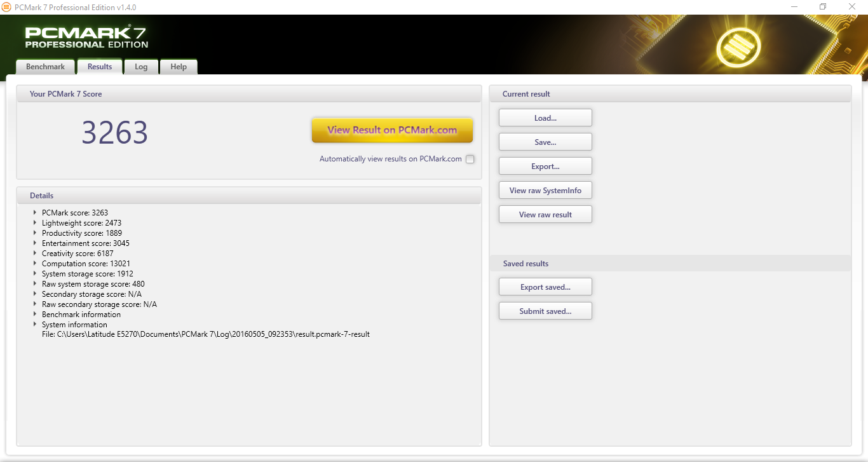Enable automatically view results on PCMark.com checkbox
The width and height of the screenshot is (868, 462).
click(x=470, y=159)
